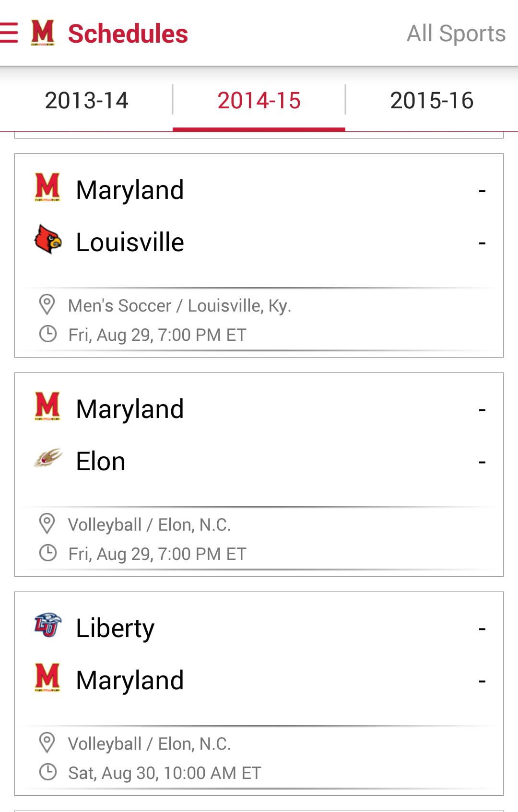Tap location pin for Louisville, Ky.

pos(47,305)
